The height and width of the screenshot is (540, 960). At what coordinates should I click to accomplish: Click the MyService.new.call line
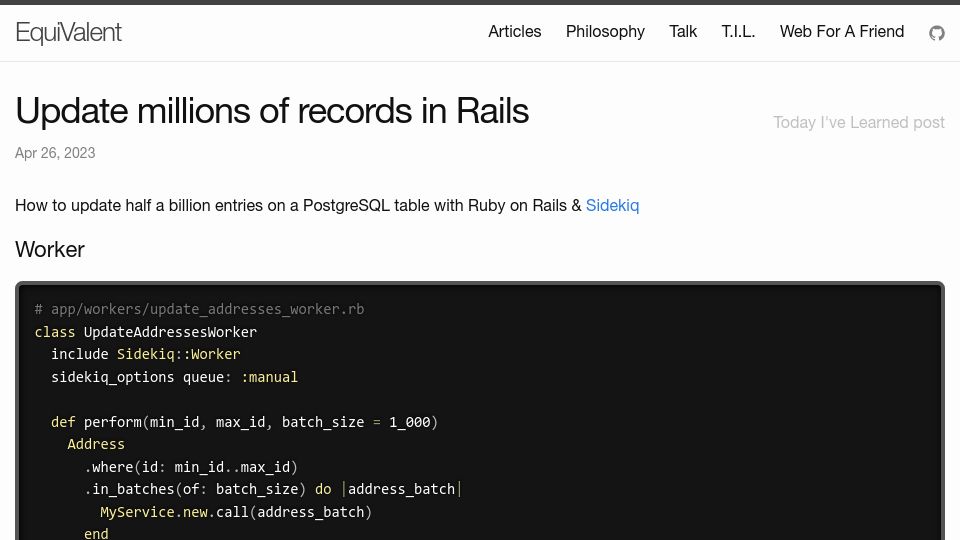point(236,511)
